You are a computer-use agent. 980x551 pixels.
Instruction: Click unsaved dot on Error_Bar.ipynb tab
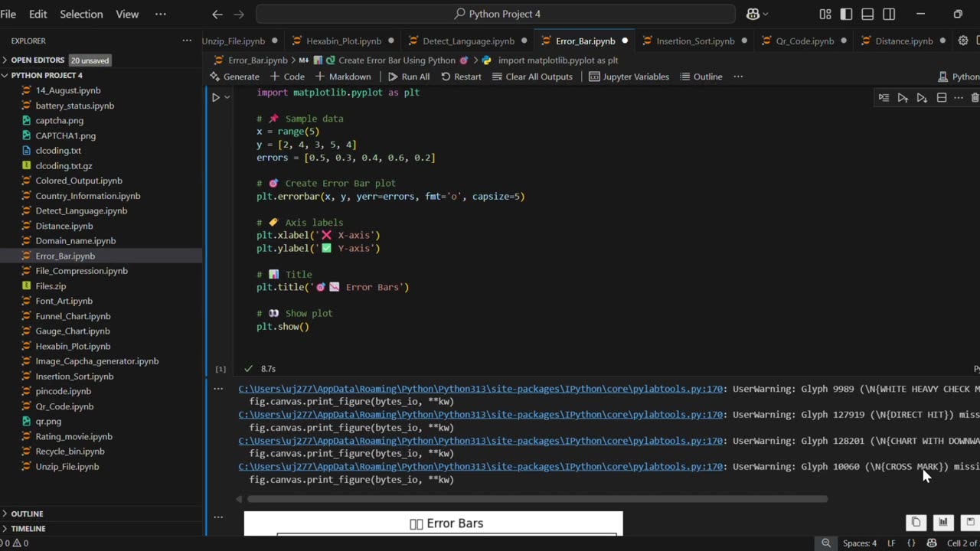[625, 41]
